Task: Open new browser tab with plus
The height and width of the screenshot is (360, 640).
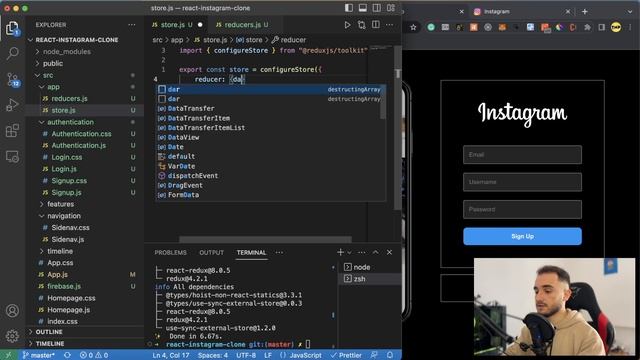Action: coord(584,11)
